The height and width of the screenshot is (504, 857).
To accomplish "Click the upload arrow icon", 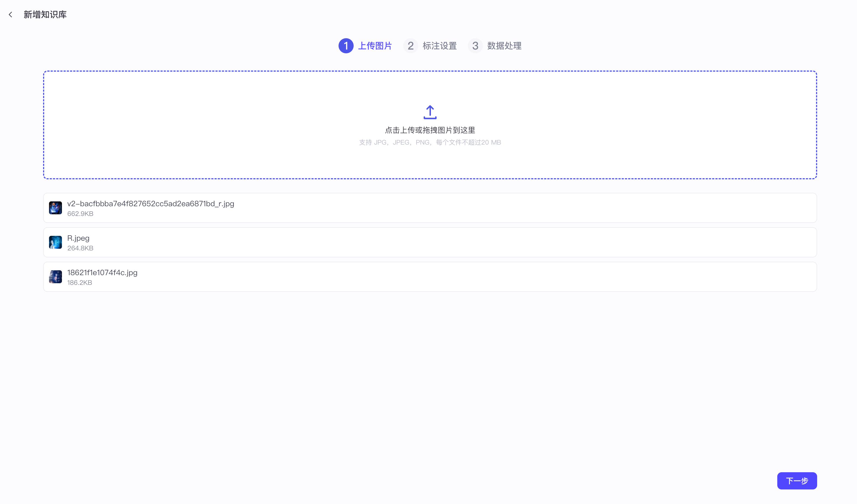I will tap(430, 112).
